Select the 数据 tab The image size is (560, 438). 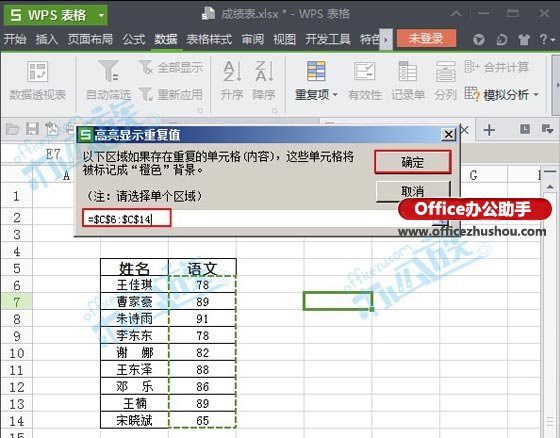[166, 39]
